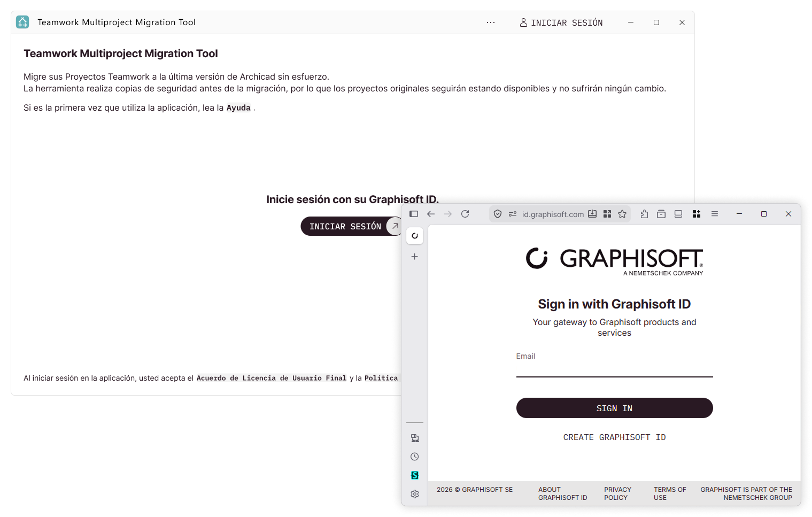Click the 'Inicie sesión con su Graphisoft ID.' text
Image resolution: width=812 pixels, height=517 pixels.
click(353, 199)
